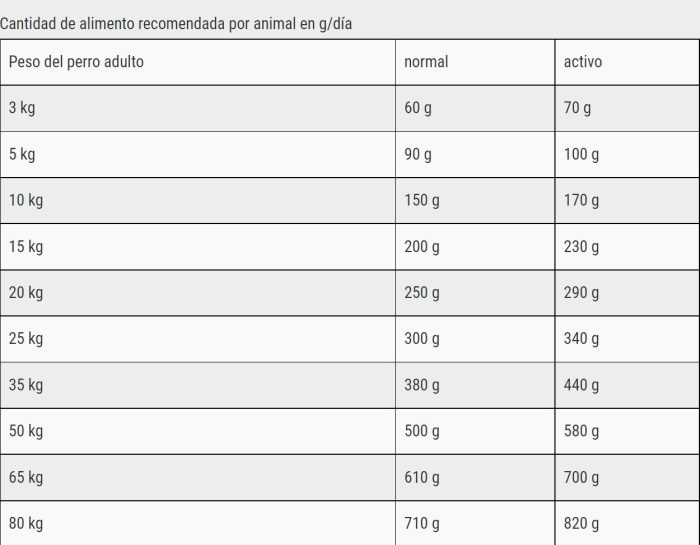Select the 50 kg weight cell

click(198, 432)
